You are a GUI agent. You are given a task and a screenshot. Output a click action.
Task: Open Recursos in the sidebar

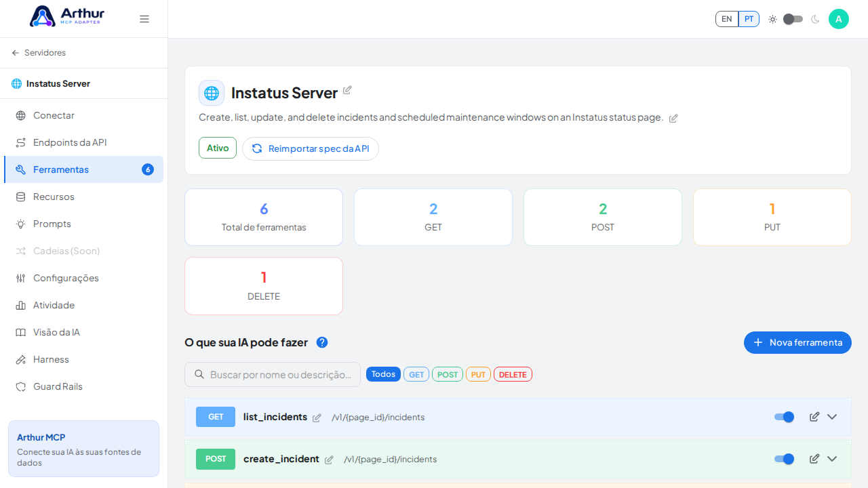click(83, 197)
